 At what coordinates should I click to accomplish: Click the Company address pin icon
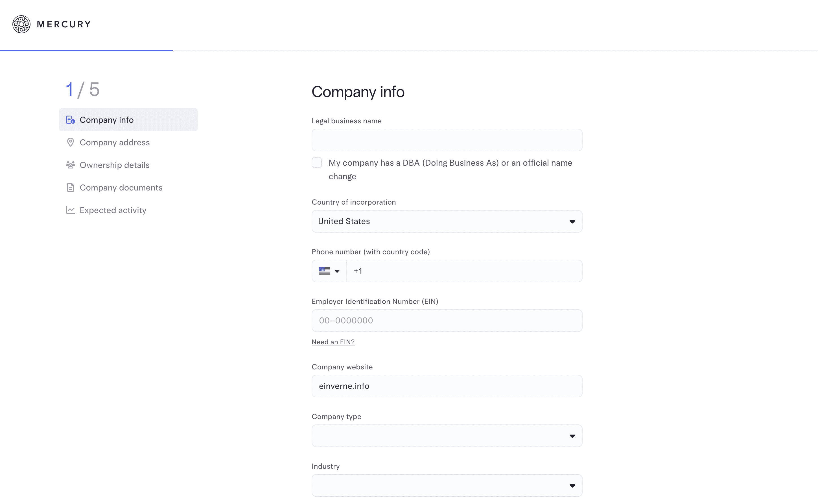pos(70,142)
